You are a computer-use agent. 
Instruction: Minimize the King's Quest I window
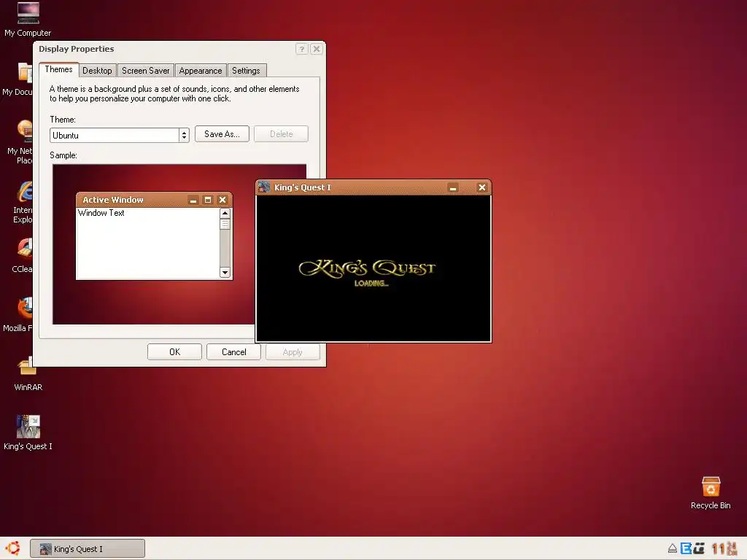pyautogui.click(x=453, y=187)
